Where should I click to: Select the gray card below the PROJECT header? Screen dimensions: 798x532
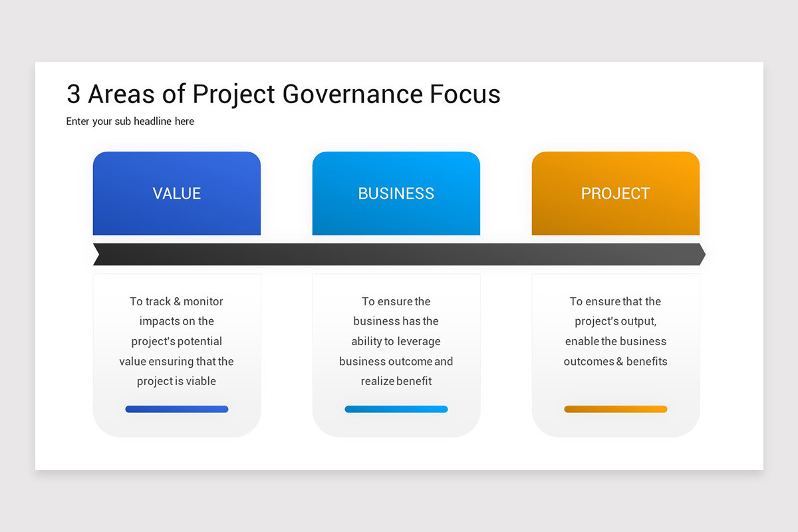616,355
